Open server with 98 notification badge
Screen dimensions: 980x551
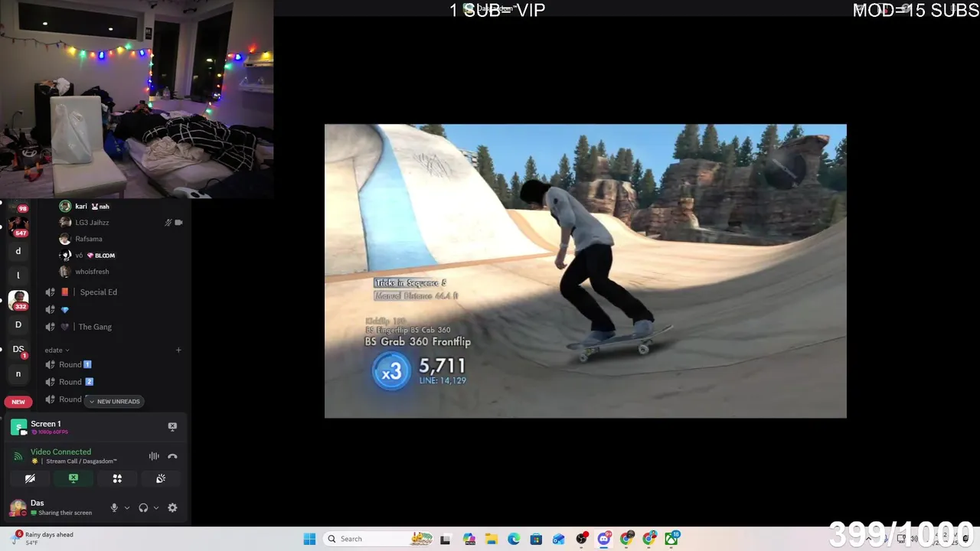[18, 206]
